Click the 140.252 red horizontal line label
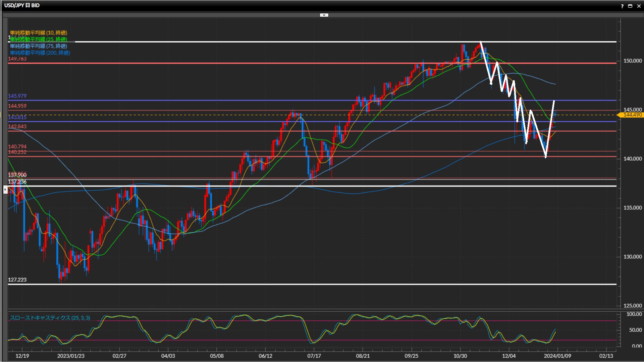The image size is (644, 362). pos(17,152)
